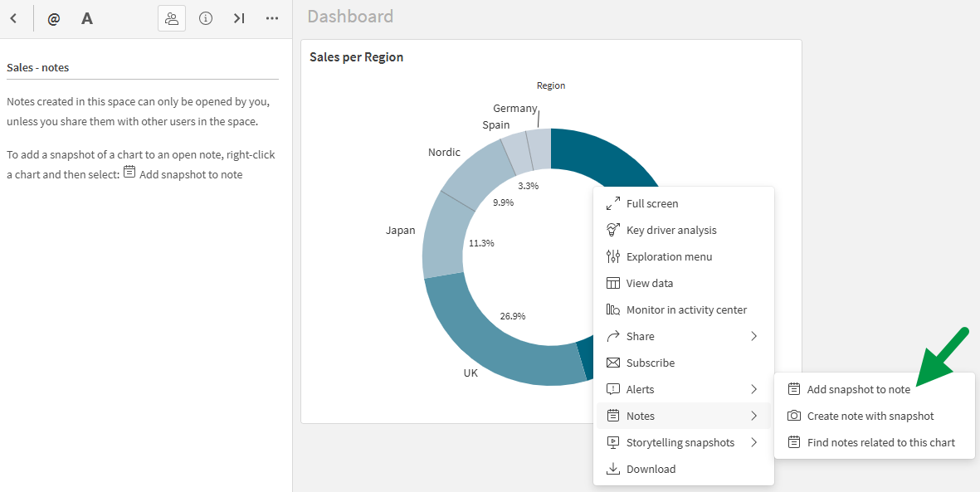The height and width of the screenshot is (492, 980).
Task: Expand Storytelling snapshots submenu
Action: (x=682, y=442)
